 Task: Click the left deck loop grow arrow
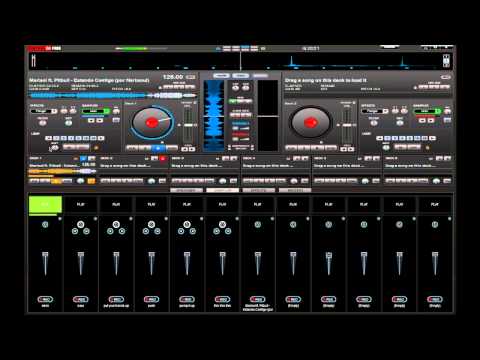pos(101,138)
